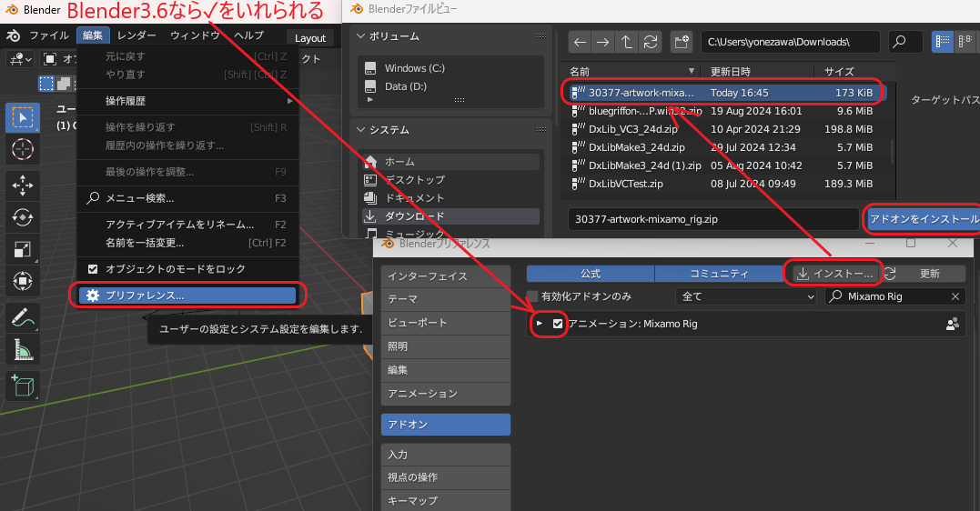The height and width of the screenshot is (511, 980).
Task: Open the キーマップ preferences section
Action: tap(446, 500)
